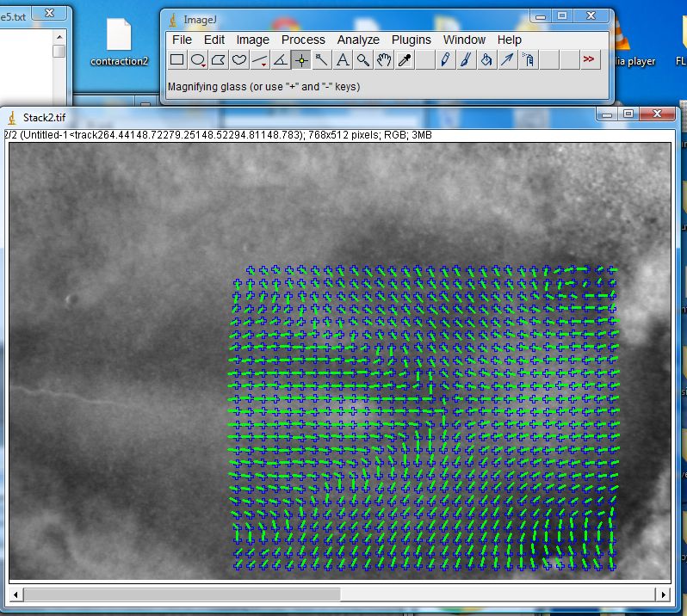The image size is (687, 616).
Task: Choose the Magnifying glass tool
Action: coord(363,59)
